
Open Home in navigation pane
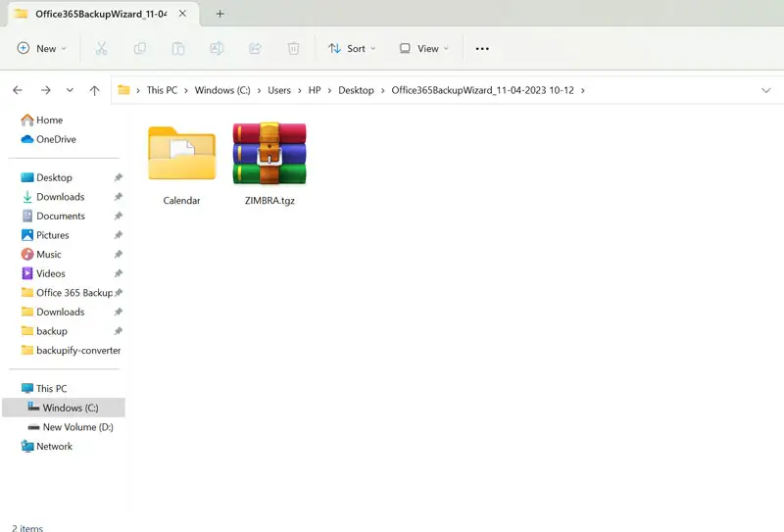[x=42, y=120]
